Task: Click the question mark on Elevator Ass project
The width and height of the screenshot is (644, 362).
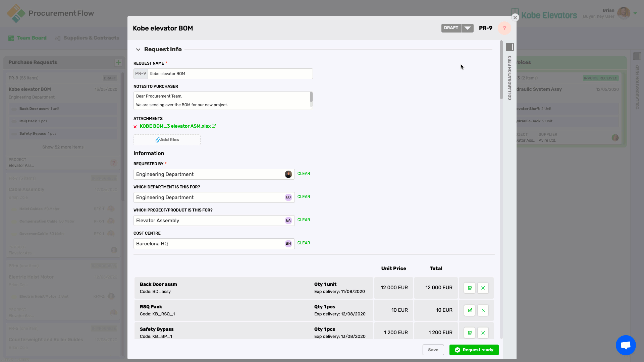Action: [113, 163]
